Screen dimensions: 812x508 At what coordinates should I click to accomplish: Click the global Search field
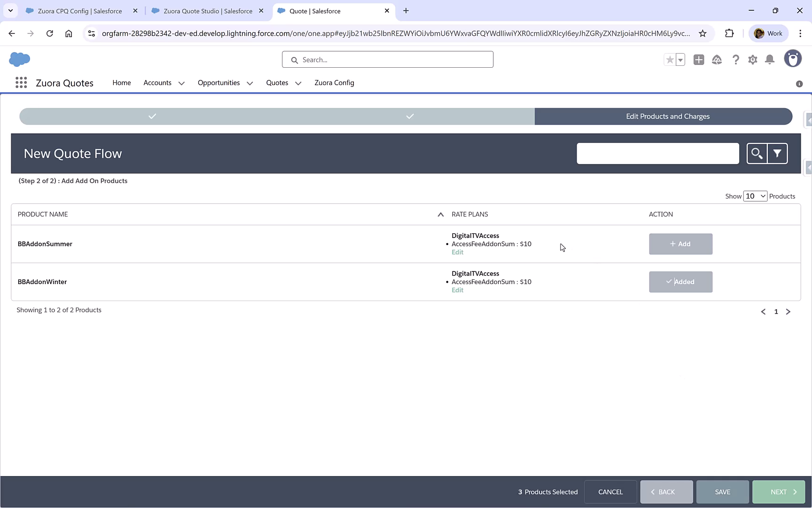click(387, 59)
